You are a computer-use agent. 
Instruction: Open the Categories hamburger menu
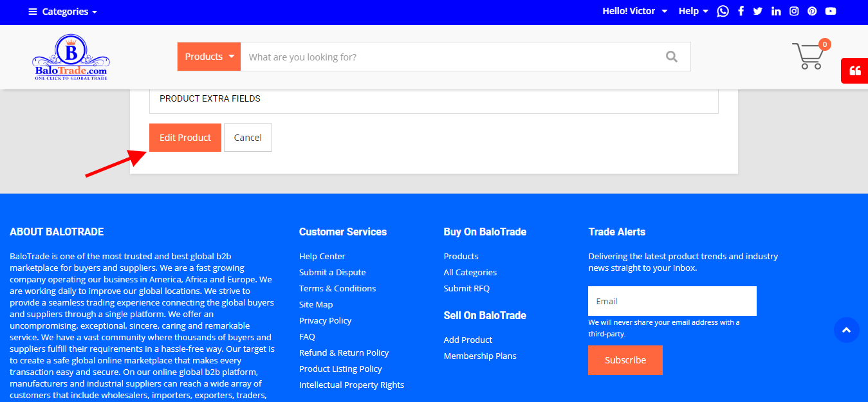click(62, 12)
